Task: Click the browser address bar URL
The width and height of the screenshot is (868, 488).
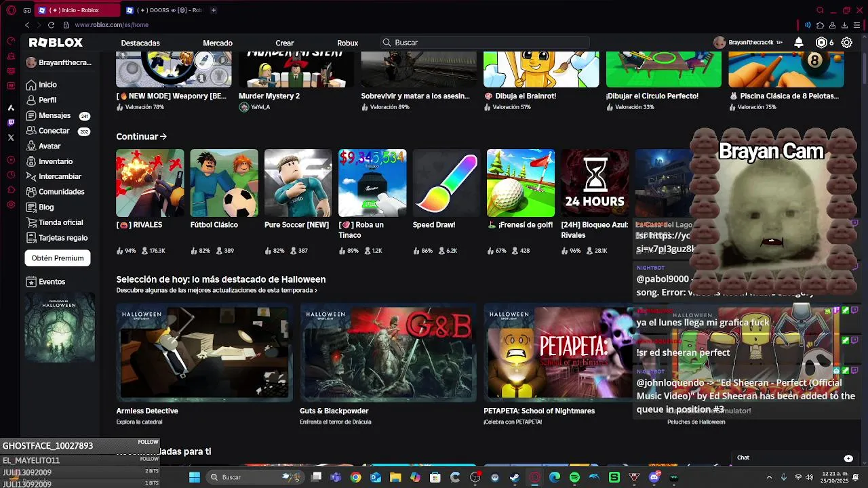Action: point(112,25)
